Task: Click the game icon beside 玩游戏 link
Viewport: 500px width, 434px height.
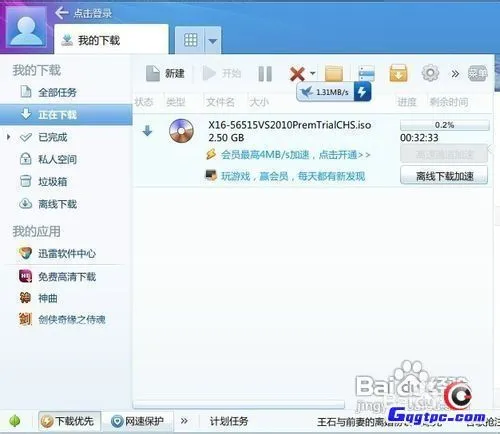Action: pos(210,175)
